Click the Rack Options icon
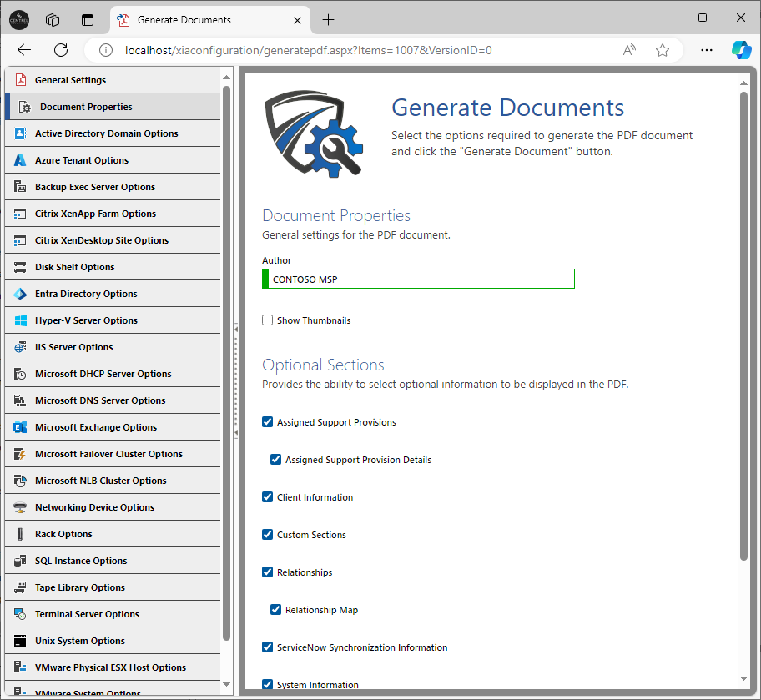 tap(20, 534)
